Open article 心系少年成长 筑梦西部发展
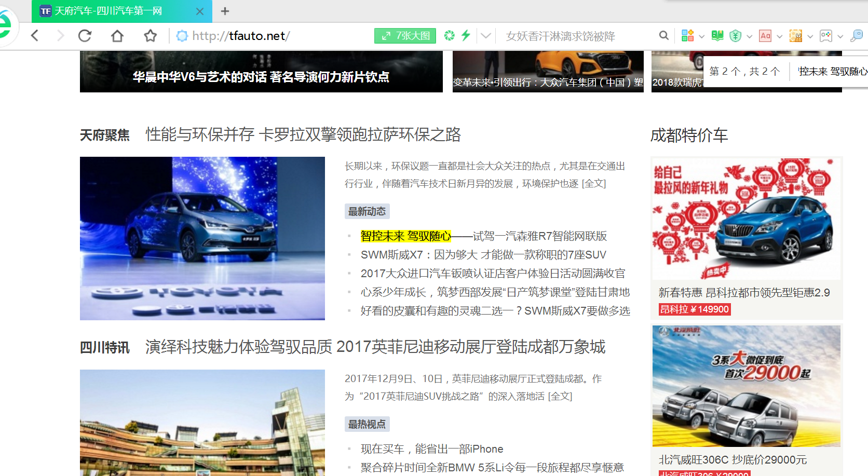The height and width of the screenshot is (476, 868). (495, 292)
